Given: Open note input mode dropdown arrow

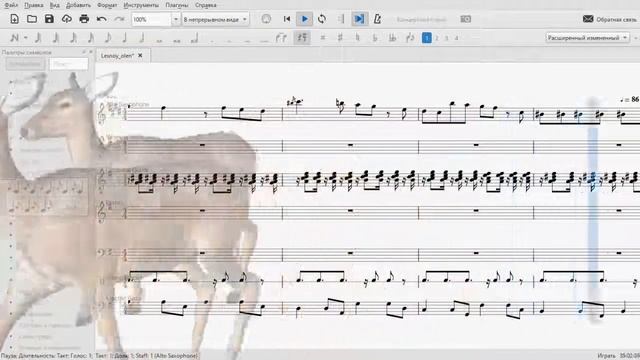Looking at the screenshot, I should [x=25, y=38].
